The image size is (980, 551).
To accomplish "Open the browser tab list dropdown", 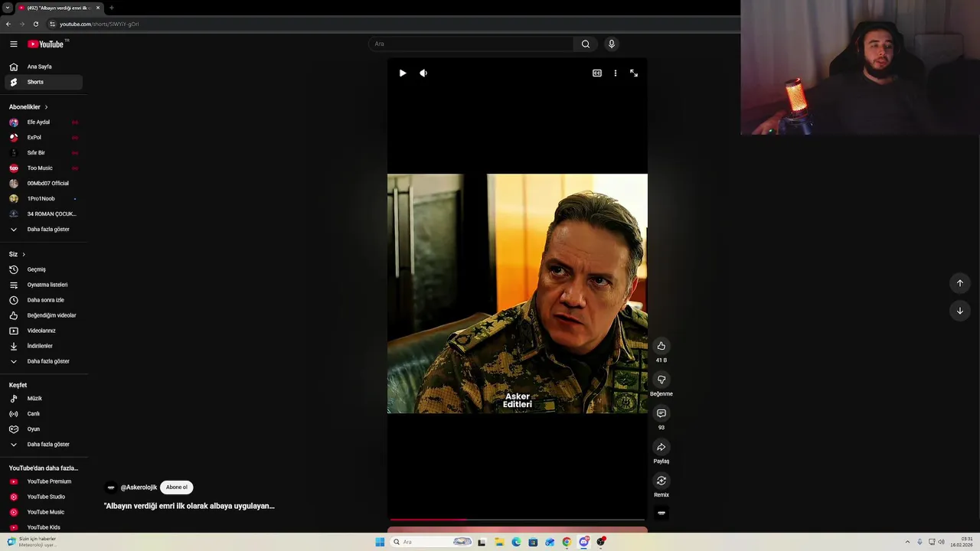I will [x=7, y=8].
